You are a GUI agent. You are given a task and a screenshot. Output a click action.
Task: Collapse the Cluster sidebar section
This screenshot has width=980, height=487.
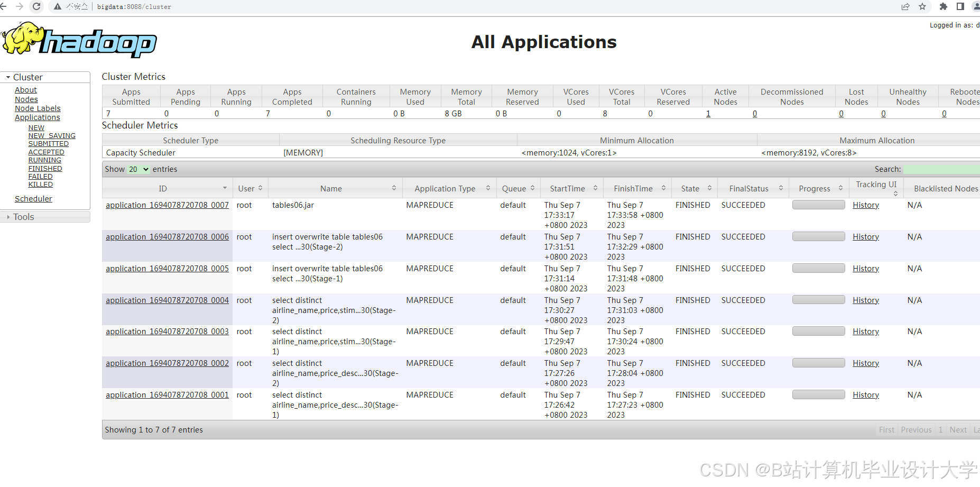[x=45, y=77]
